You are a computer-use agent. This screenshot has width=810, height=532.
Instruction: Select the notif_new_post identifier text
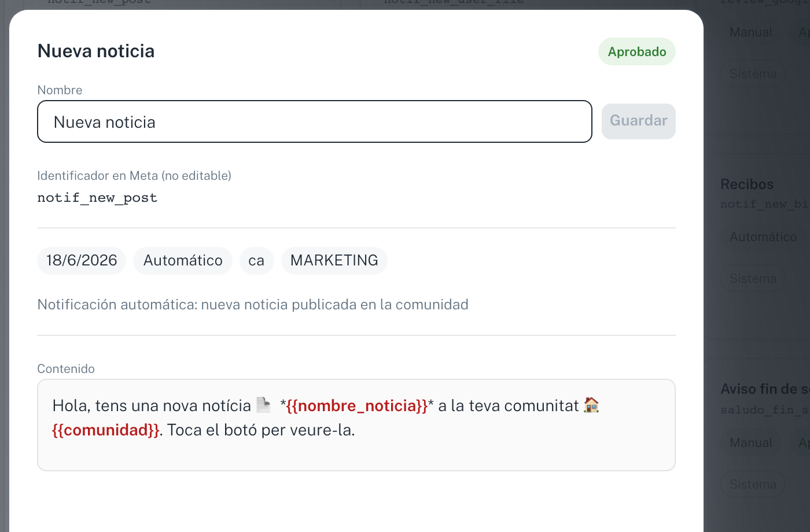coord(97,198)
